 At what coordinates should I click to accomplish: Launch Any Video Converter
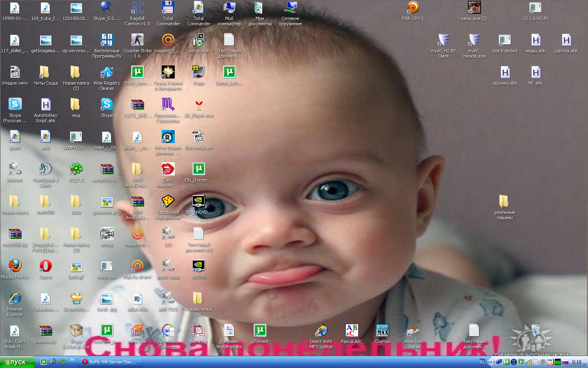pos(168,337)
